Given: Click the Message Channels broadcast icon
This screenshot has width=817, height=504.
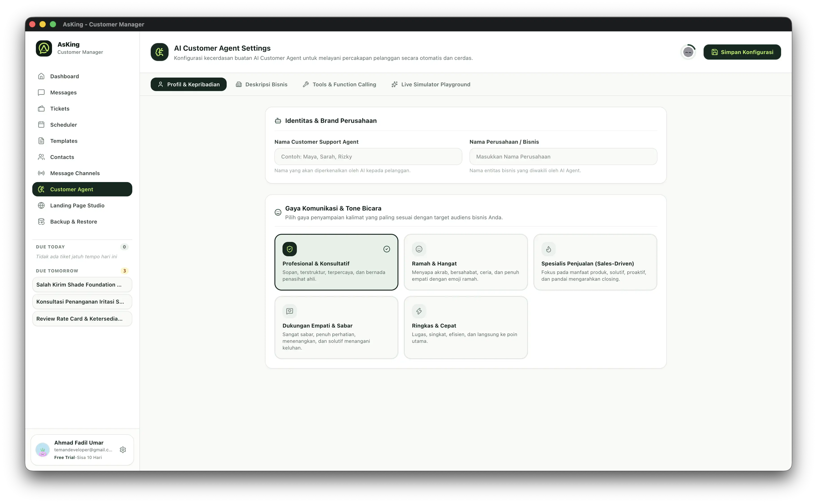Looking at the screenshot, I should click(41, 173).
